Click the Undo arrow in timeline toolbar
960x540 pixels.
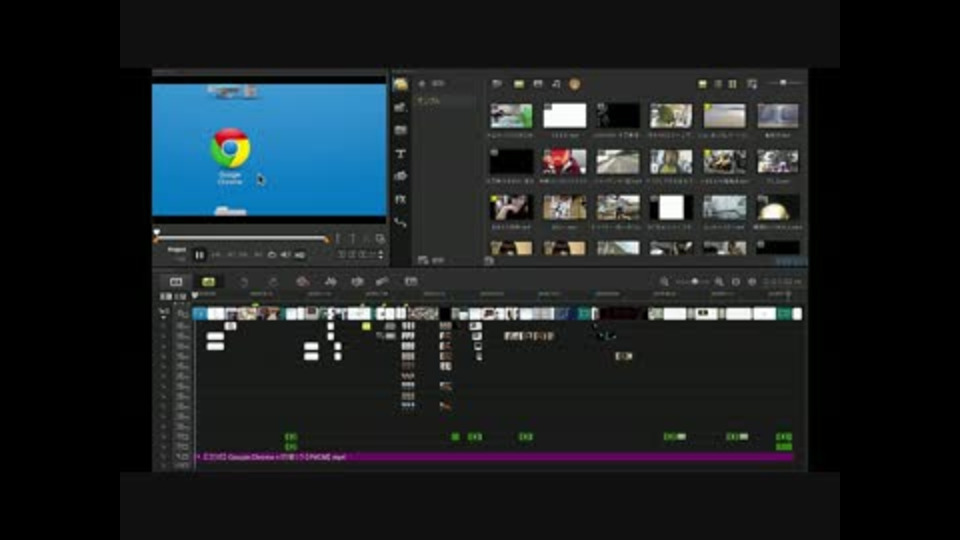coord(244,282)
